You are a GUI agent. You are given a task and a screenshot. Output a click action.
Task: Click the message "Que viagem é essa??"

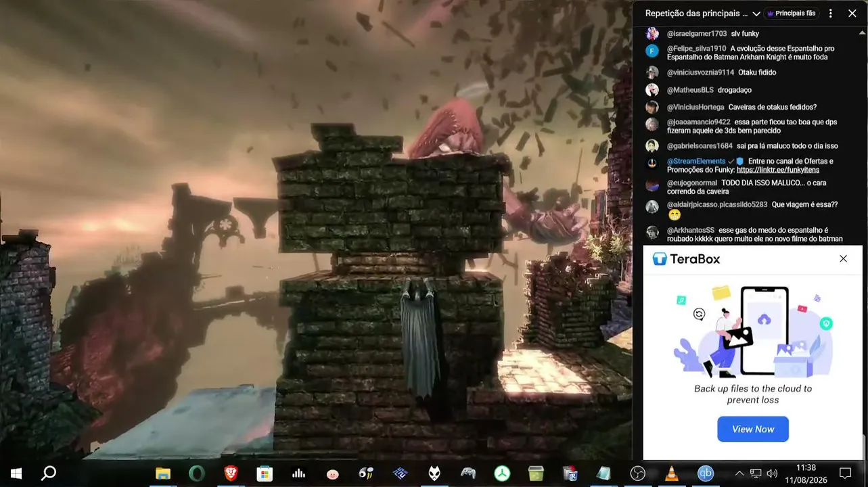(804, 204)
